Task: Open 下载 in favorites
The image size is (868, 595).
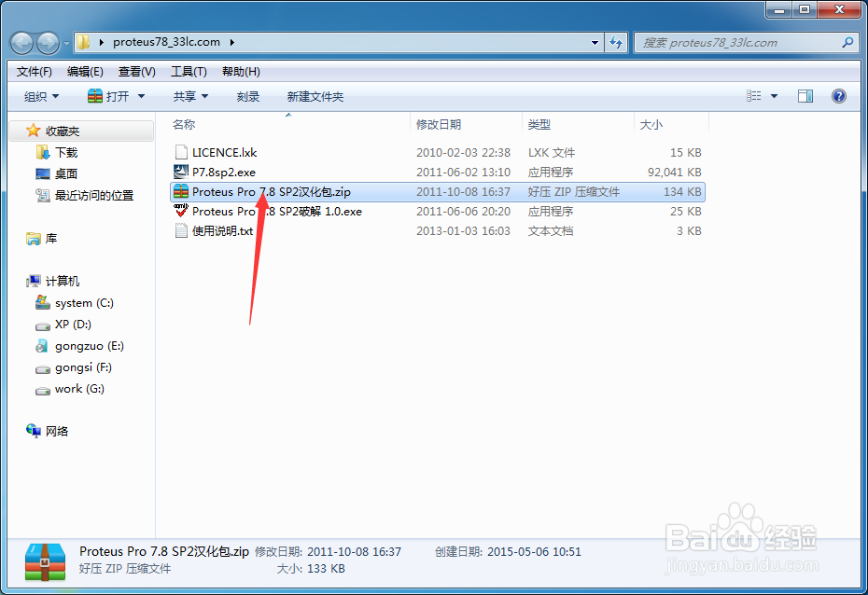Action: [66, 152]
